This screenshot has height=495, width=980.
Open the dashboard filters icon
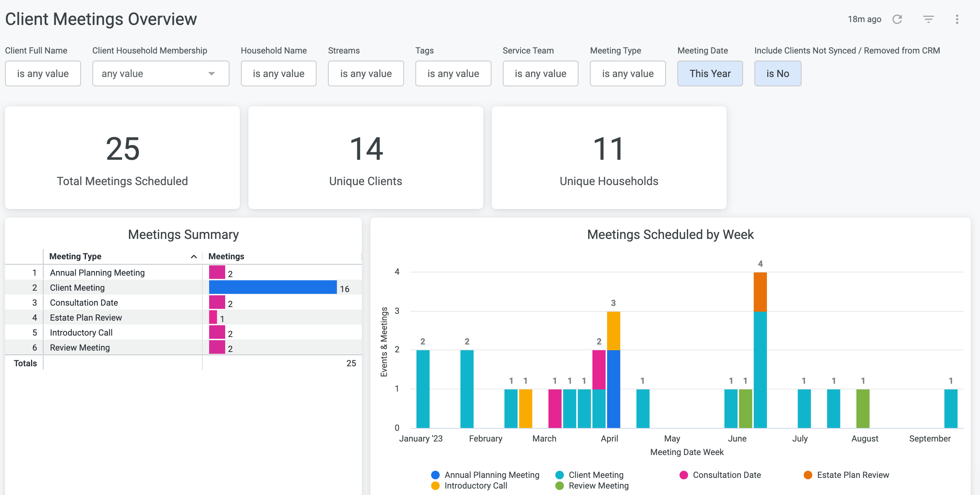928,19
